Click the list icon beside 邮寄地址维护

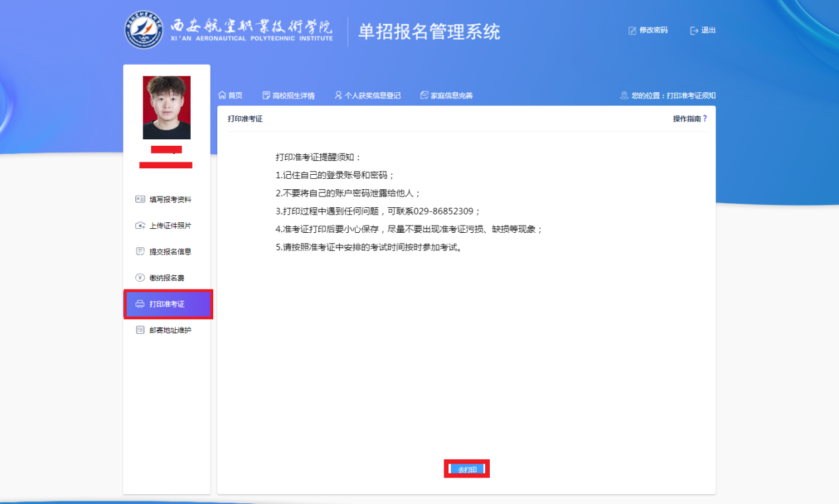click(x=140, y=330)
